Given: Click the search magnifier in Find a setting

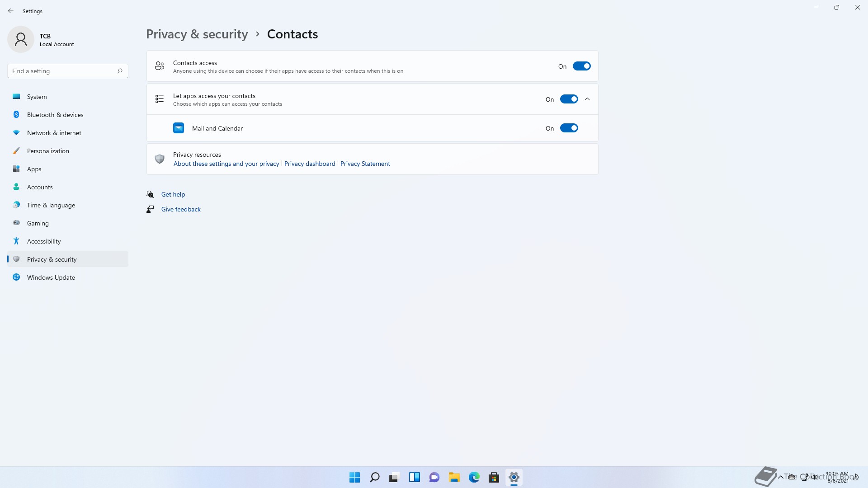Looking at the screenshot, I should pos(120,71).
